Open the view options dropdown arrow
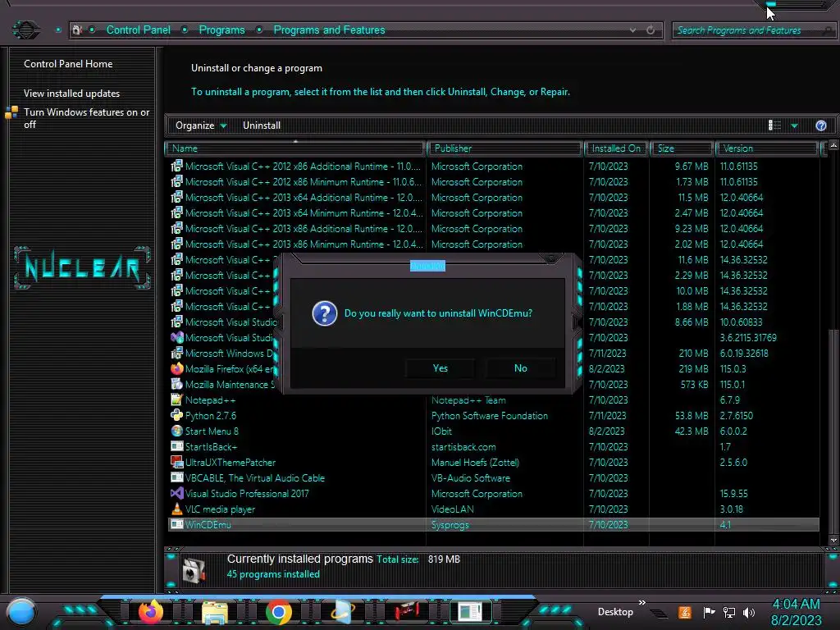 [x=794, y=126]
